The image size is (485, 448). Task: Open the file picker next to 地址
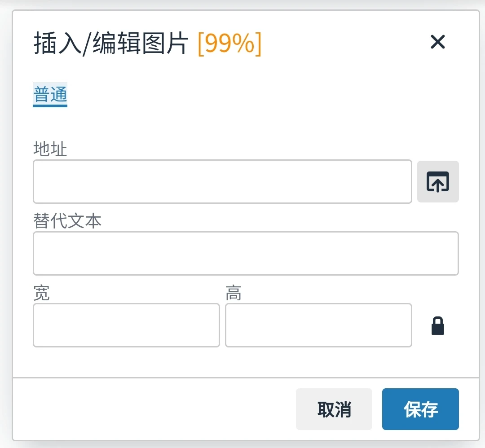[438, 181]
